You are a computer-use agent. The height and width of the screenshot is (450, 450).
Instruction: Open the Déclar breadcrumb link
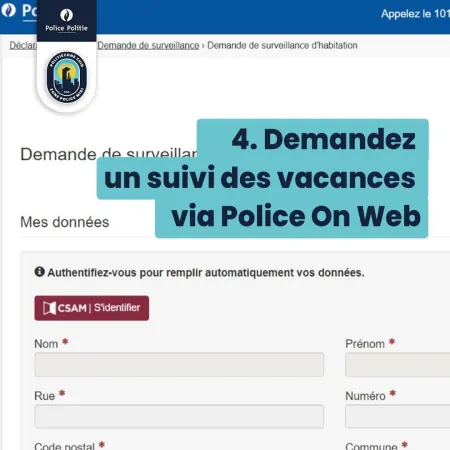coord(23,45)
